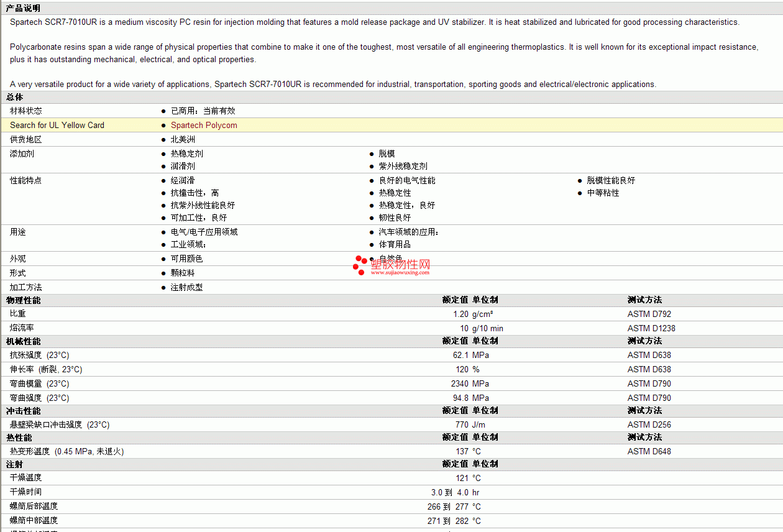Click the 良好的电气性能 feature entry
The height and width of the screenshot is (532, 783).
tap(407, 180)
